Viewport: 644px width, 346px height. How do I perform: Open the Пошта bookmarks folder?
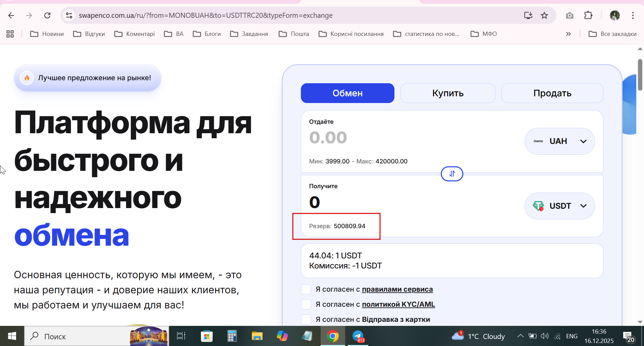294,34
